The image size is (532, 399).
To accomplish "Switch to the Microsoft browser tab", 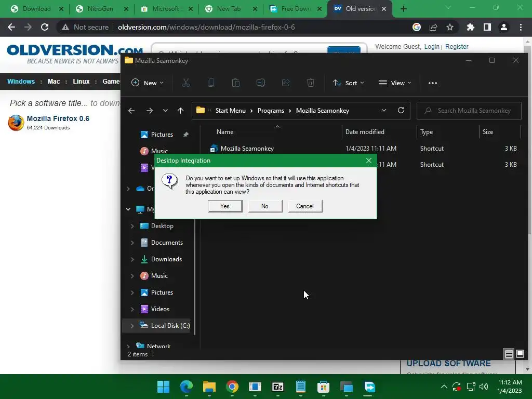I will 165,9.
